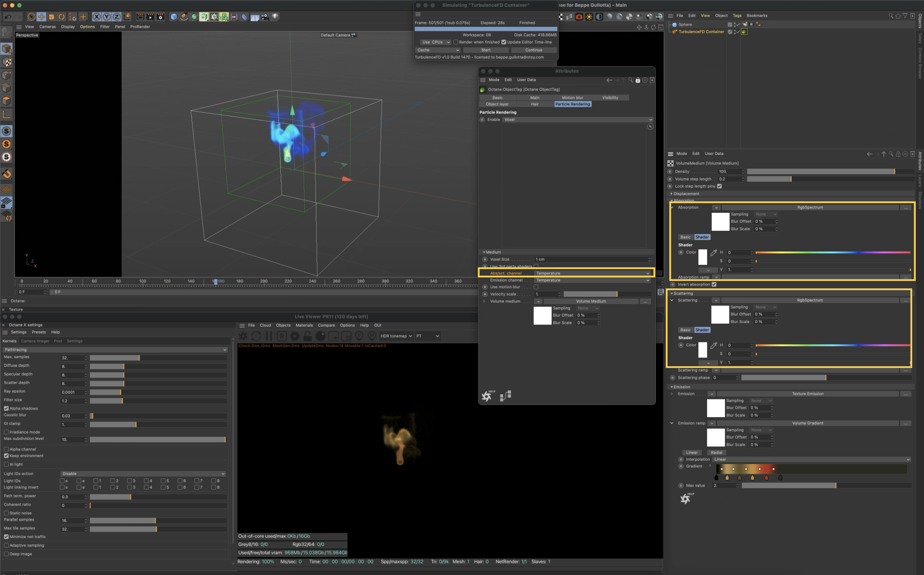The image size is (924, 575).
Task: Uncheck Invert absorption checkbox
Action: click(714, 285)
